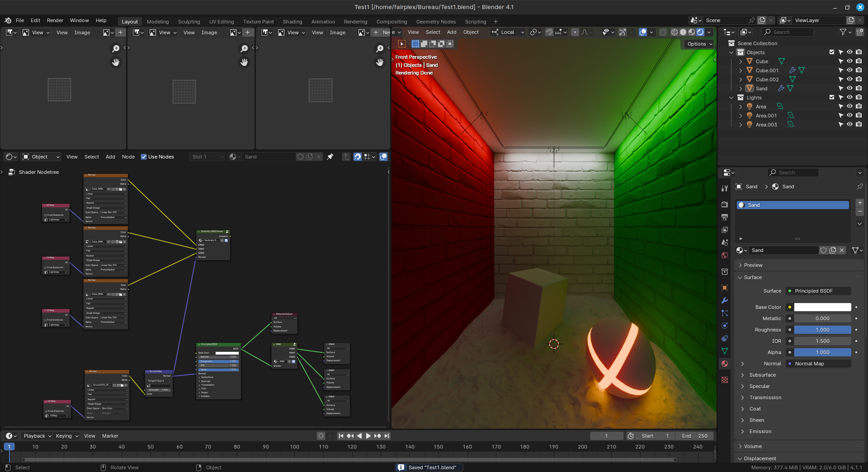Play the animation forward

(x=368, y=436)
